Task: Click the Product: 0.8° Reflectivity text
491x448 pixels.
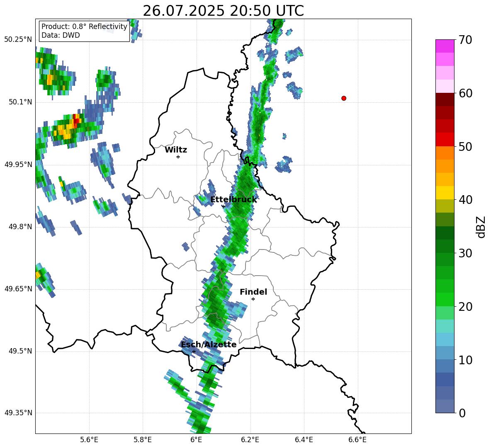Action: [84, 27]
